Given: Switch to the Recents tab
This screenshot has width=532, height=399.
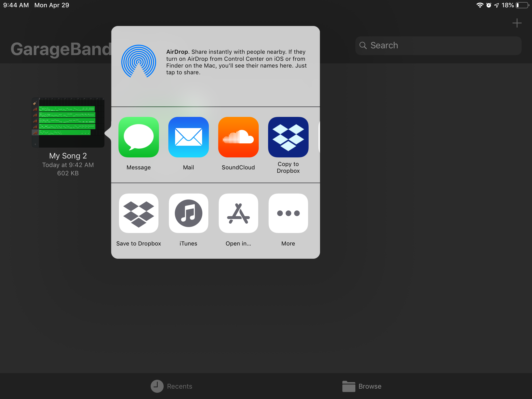Looking at the screenshot, I should click(171, 386).
